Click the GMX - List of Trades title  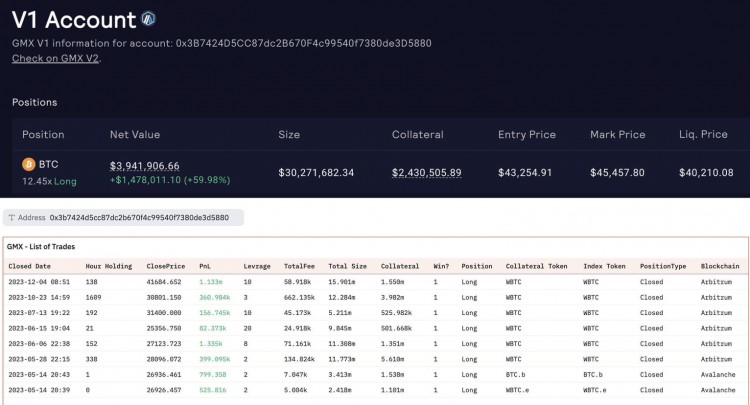(x=41, y=247)
